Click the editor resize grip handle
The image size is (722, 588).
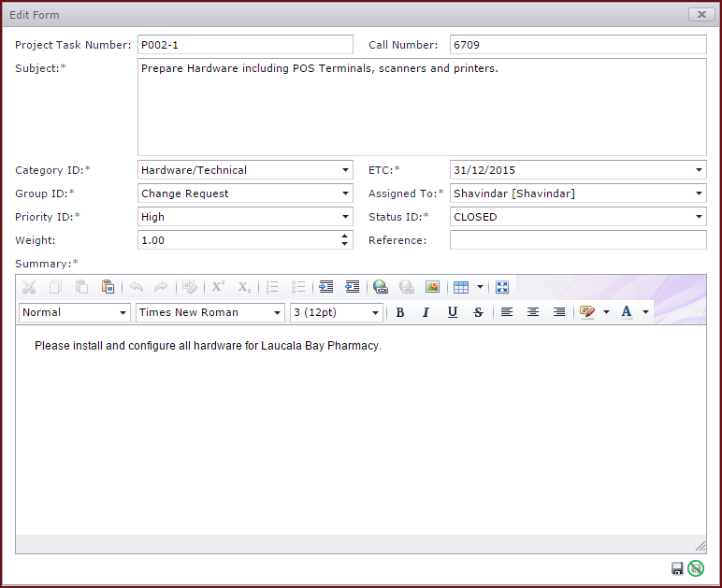pos(700,547)
